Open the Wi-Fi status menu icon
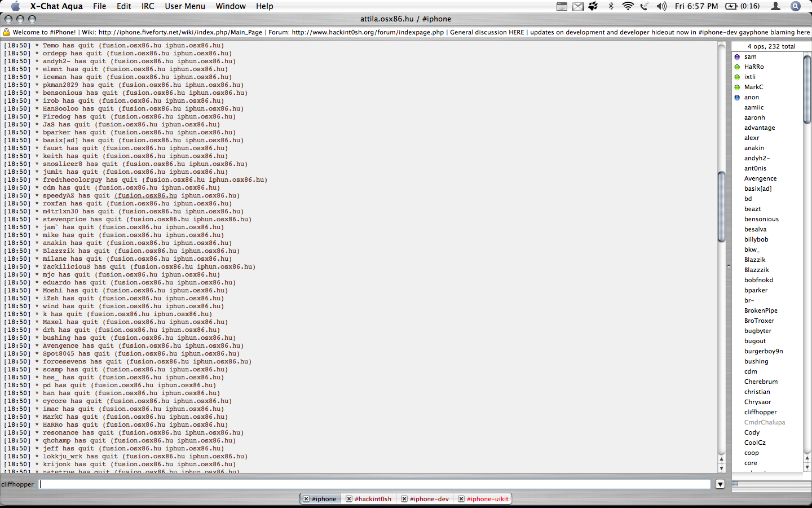812x508 pixels. (628, 6)
